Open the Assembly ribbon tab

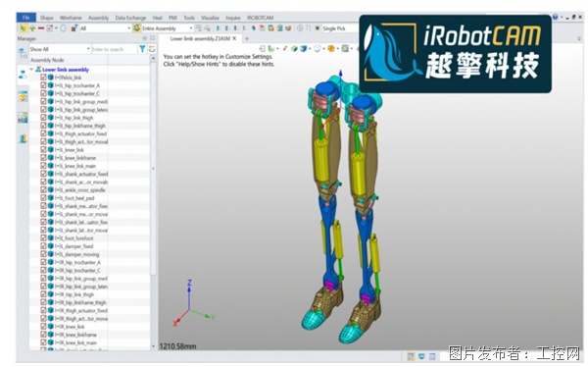(x=98, y=18)
